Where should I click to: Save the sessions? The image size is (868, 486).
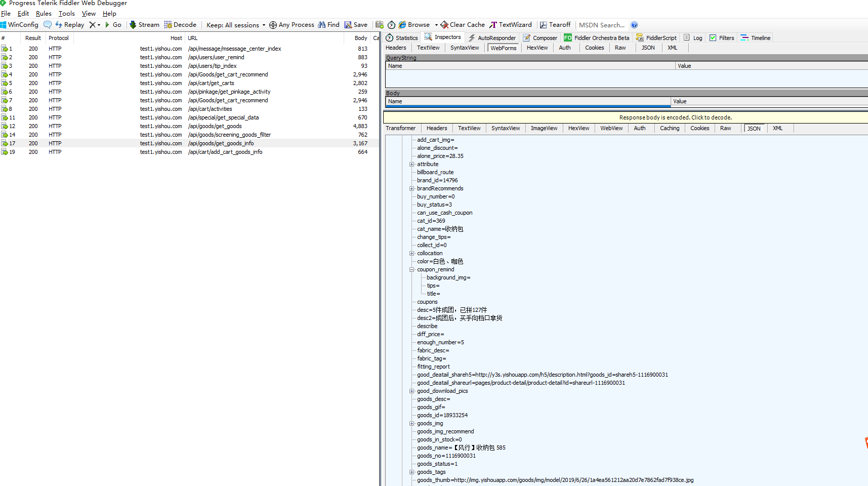pyautogui.click(x=356, y=25)
